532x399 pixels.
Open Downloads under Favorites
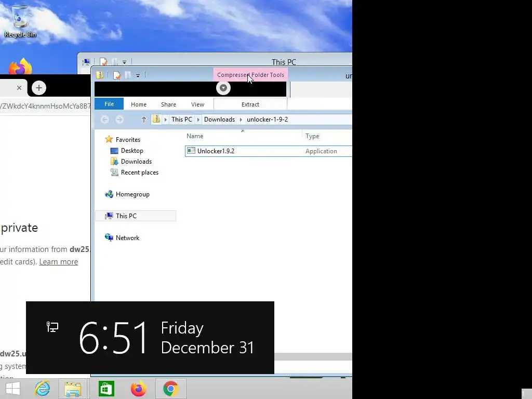pos(137,162)
